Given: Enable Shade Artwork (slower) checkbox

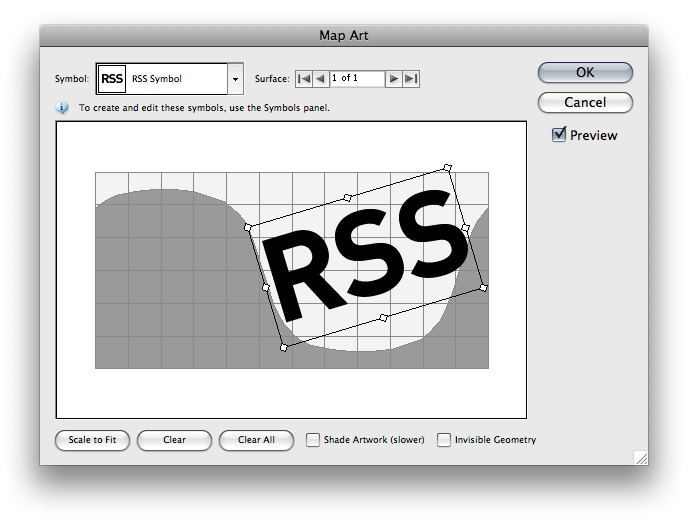Looking at the screenshot, I should [x=313, y=440].
